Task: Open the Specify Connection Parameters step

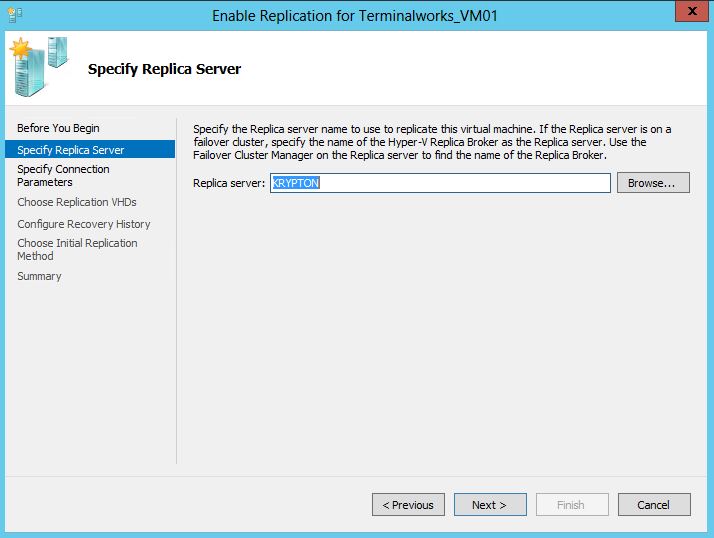Action: pyautogui.click(x=63, y=175)
